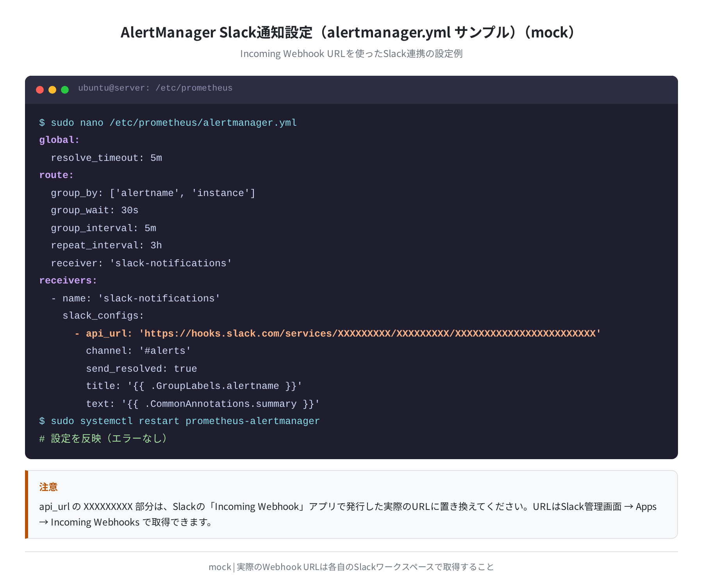This screenshot has height=588, width=703.
Task: Click the 'route:' key line
Action: (x=56, y=175)
